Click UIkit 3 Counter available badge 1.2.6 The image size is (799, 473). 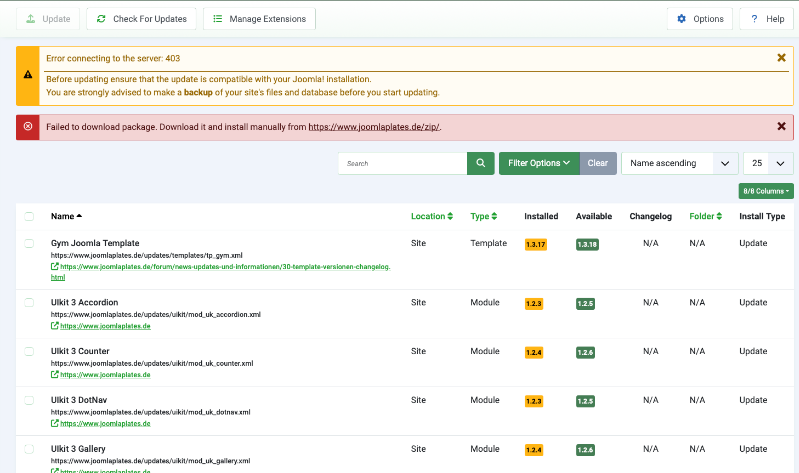click(585, 353)
